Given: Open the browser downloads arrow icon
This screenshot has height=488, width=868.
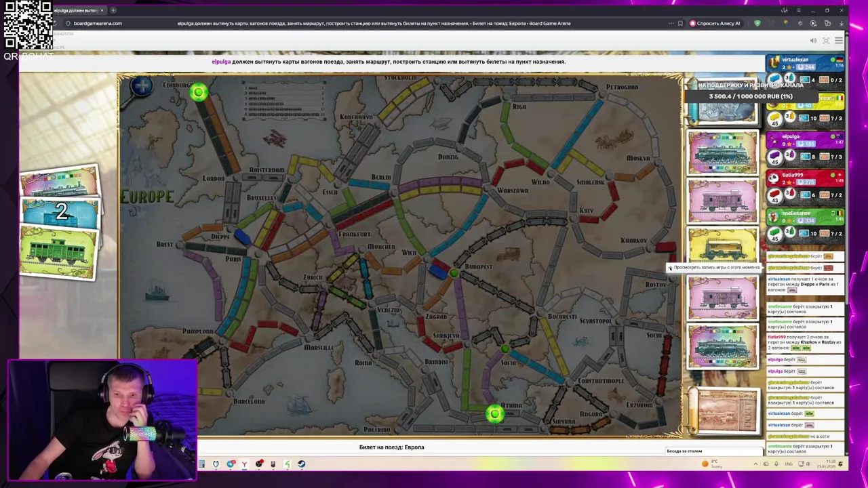Looking at the screenshot, I should [841, 23].
